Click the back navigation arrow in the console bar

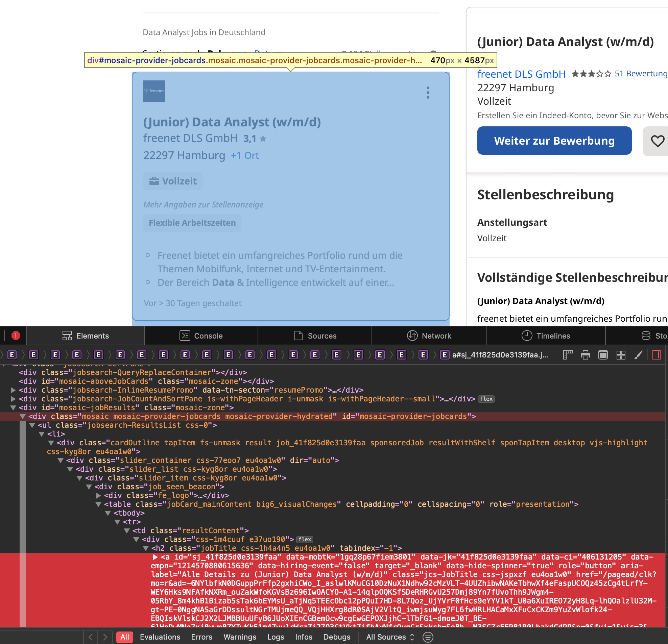(90, 637)
